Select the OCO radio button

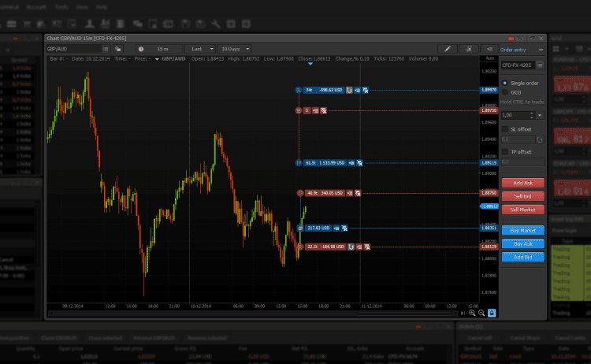coord(504,92)
